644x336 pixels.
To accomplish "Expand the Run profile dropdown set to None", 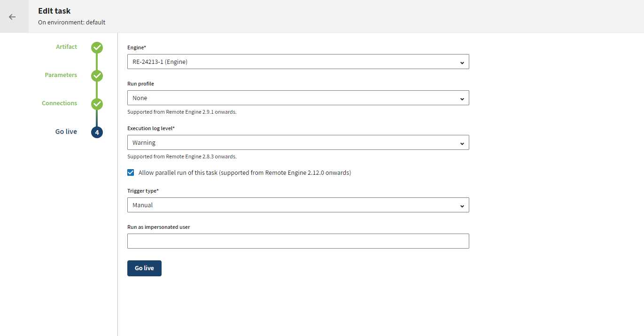I will (291, 98).
